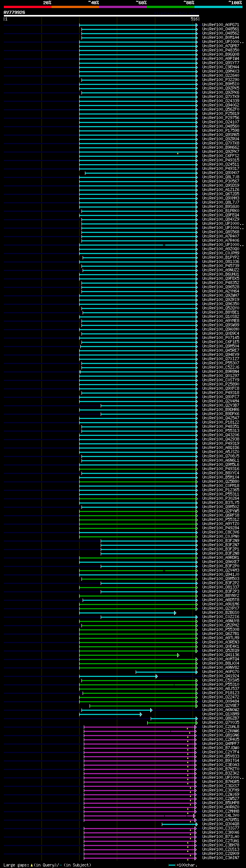Select the UniRef100_C3GXS7 label
The width and height of the screenshot is (246, 868).
(x=221, y=786)
